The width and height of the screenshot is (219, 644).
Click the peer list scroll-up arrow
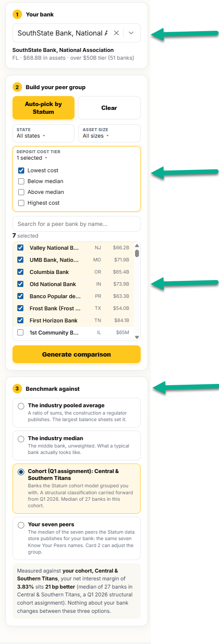point(137,245)
